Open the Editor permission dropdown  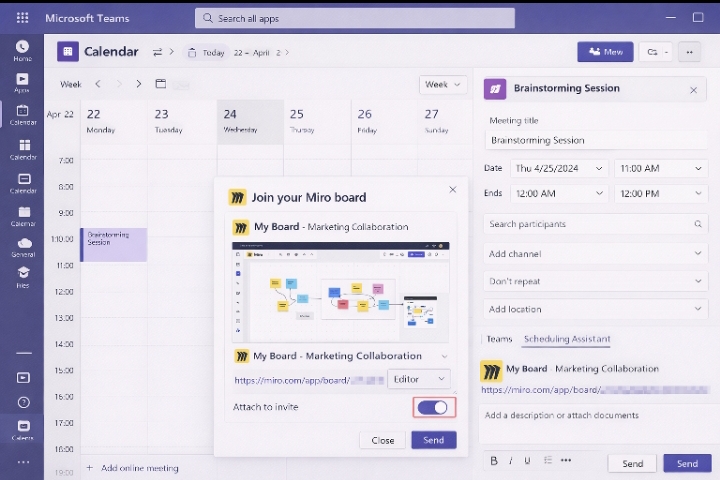coord(419,379)
